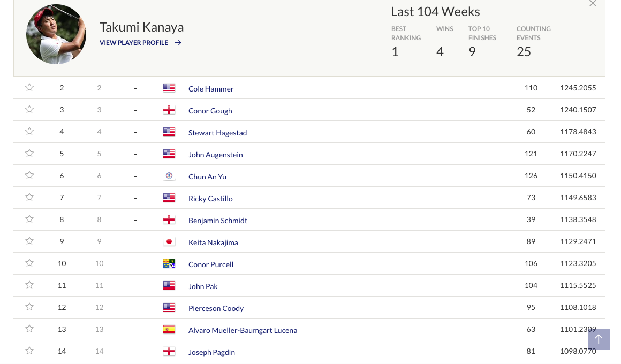
Task: Click the star icon for Joseph Pagdin
Action: pos(29,351)
